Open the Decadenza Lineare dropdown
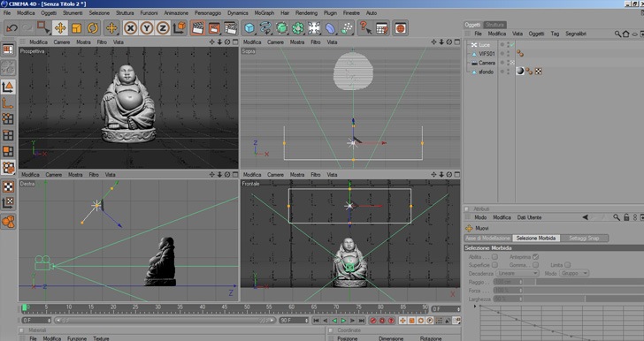The height and width of the screenshot is (341, 644). 517,273
